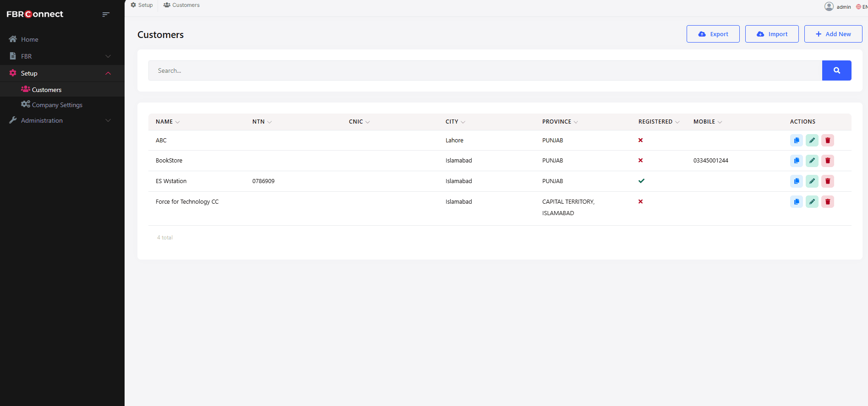This screenshot has height=406, width=868.
Task: Click the ABC customer name
Action: tap(161, 141)
